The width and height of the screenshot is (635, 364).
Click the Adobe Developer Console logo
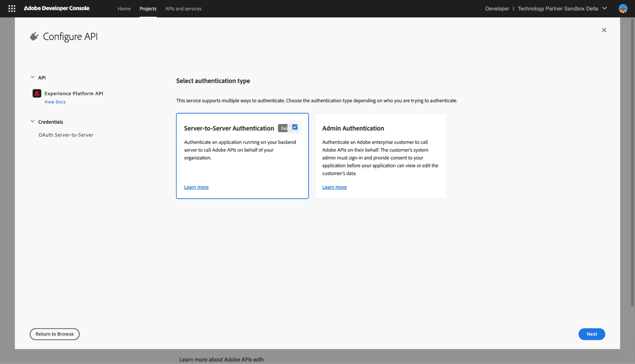(x=57, y=8)
